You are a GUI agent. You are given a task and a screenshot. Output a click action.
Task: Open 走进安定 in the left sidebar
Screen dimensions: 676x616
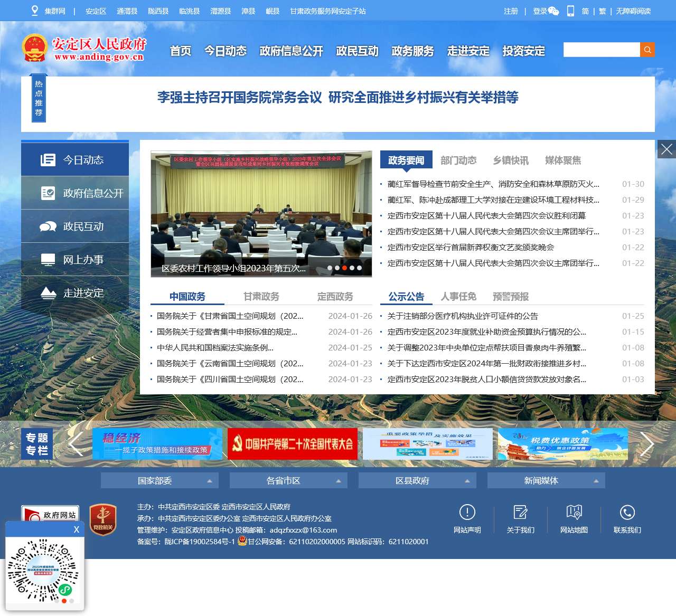click(75, 293)
